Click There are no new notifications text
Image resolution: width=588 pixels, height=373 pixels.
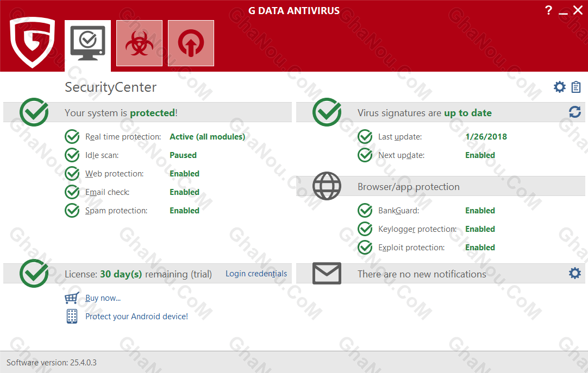[x=422, y=274]
